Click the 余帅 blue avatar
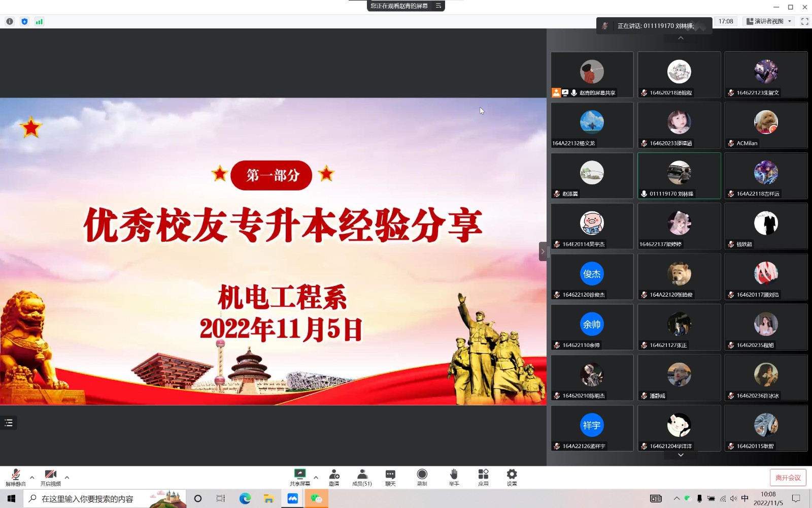Image resolution: width=812 pixels, height=508 pixels. click(592, 324)
